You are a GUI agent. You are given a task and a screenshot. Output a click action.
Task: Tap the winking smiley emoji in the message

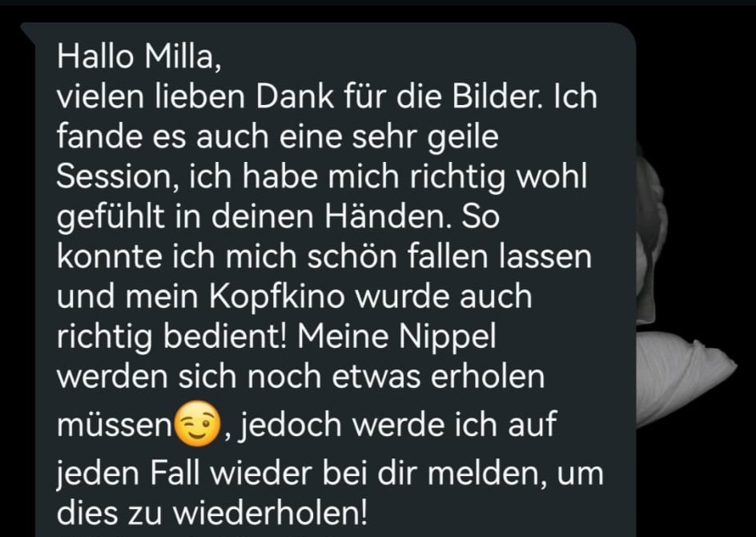pos(197,424)
